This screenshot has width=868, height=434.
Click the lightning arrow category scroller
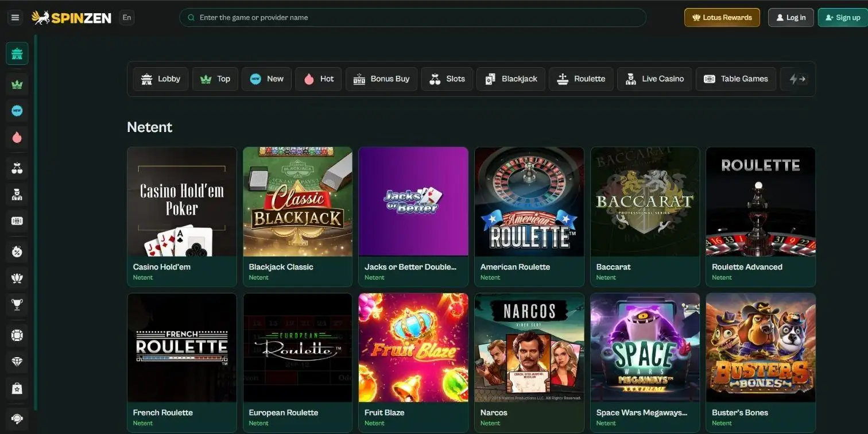(798, 79)
